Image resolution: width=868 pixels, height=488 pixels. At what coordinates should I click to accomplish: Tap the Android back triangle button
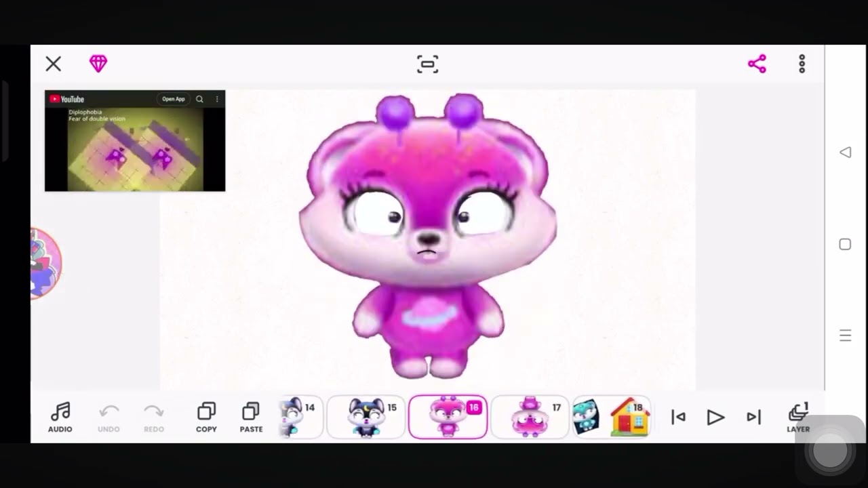(845, 152)
